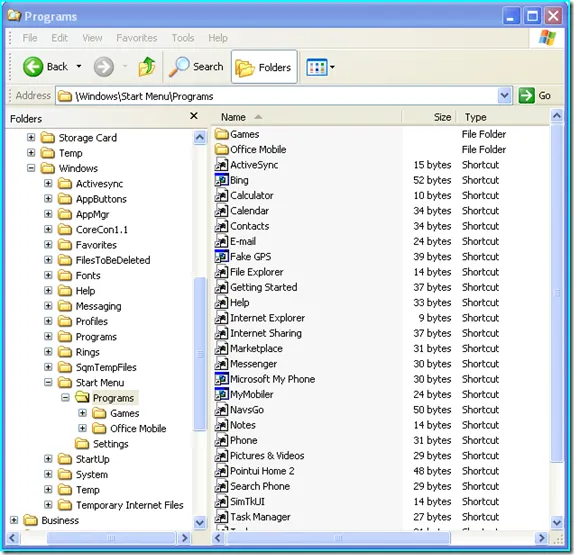This screenshot has height=555, width=574.
Task: Collapse the Windows tree node
Action: click(x=31, y=168)
